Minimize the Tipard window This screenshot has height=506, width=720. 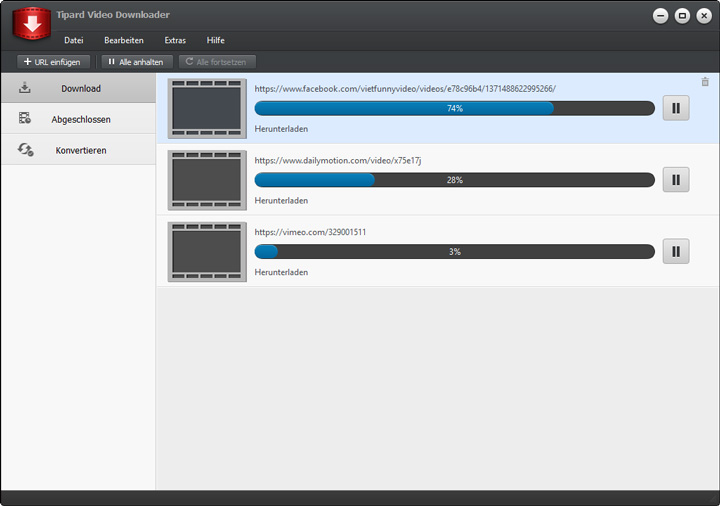(x=661, y=16)
